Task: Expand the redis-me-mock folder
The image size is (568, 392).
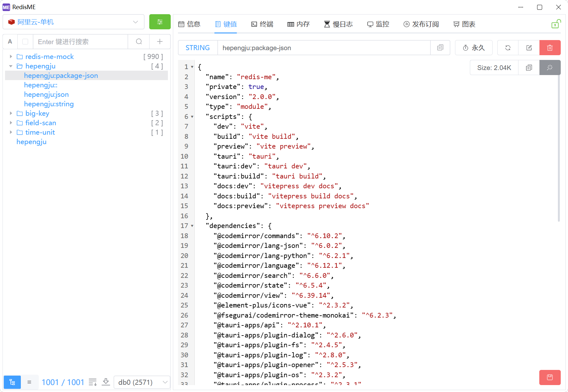Action: click(11, 56)
